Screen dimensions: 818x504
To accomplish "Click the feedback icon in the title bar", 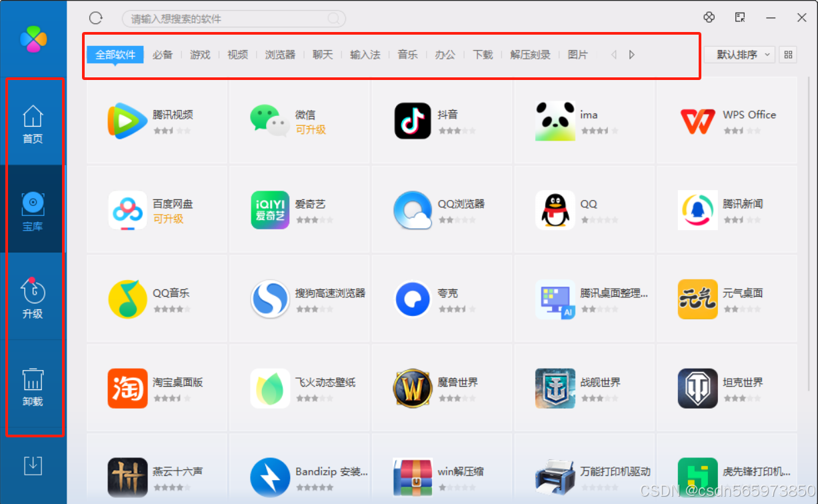I will click(740, 18).
